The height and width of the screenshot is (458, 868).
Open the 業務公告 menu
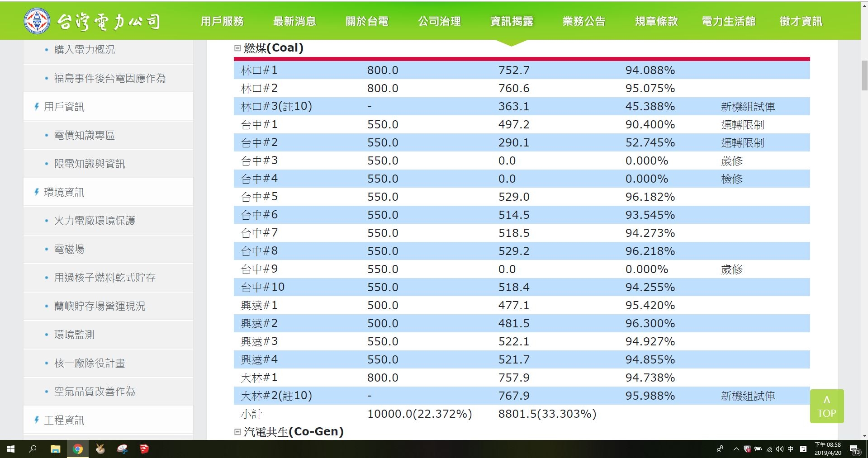coord(584,21)
